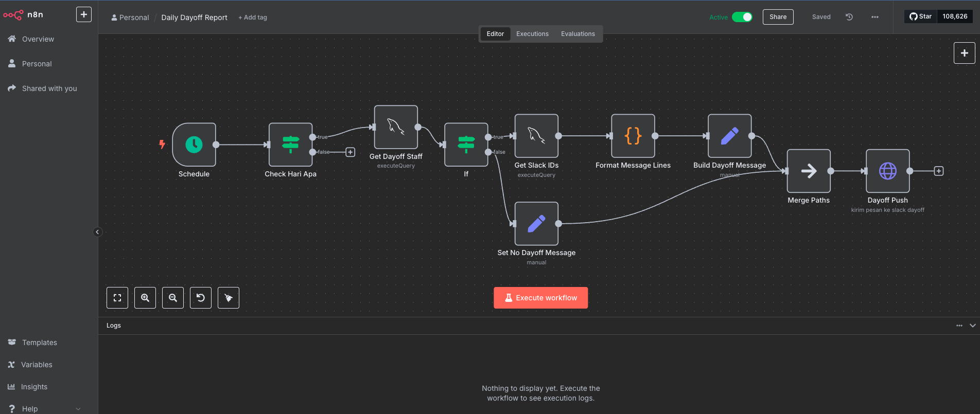Viewport: 980px width, 414px height.
Task: Switch to the Evaluations tab
Action: 577,34
